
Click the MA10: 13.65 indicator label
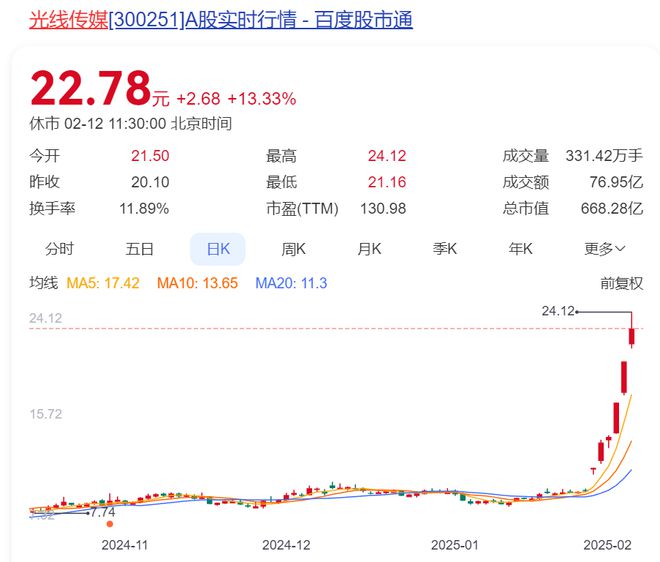coord(197,283)
